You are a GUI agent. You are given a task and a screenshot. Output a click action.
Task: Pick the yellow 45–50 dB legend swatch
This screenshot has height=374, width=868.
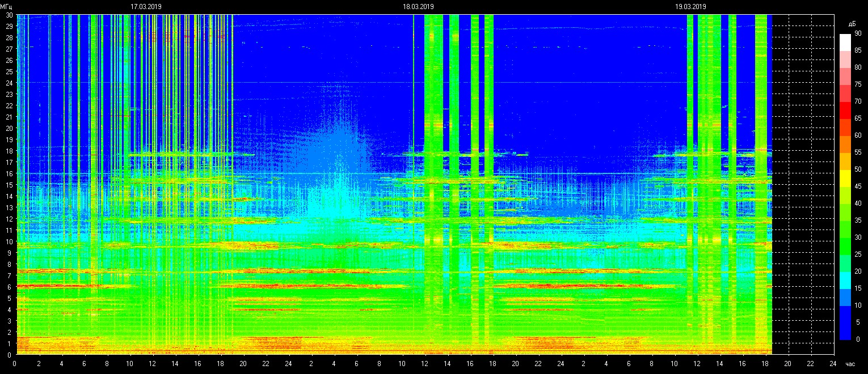845,178
